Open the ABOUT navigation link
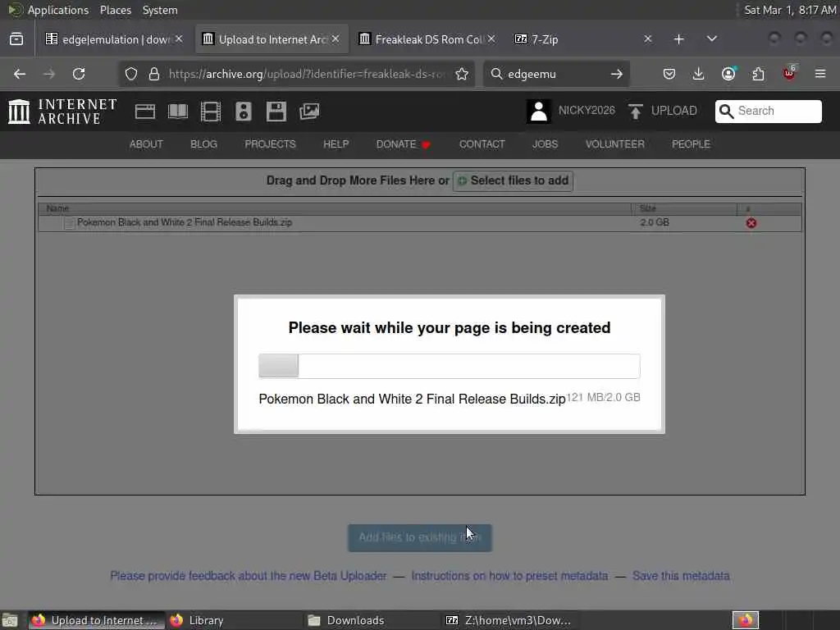The image size is (840, 630). (146, 144)
